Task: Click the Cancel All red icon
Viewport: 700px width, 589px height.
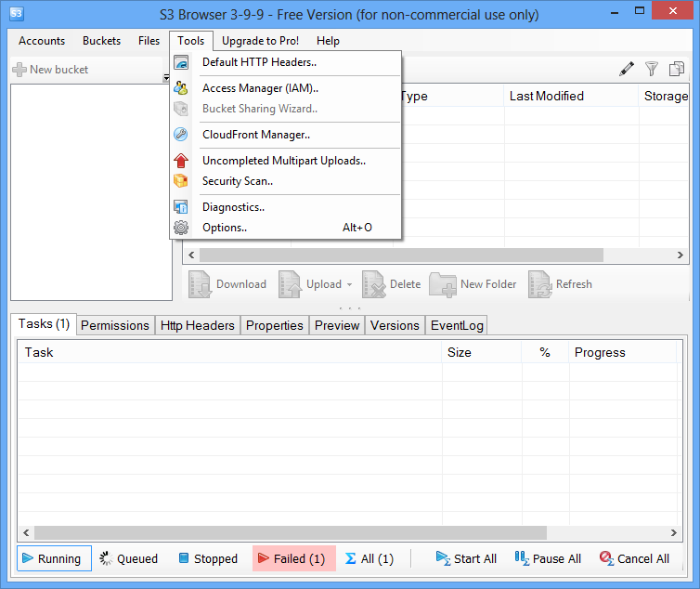Action: (606, 558)
